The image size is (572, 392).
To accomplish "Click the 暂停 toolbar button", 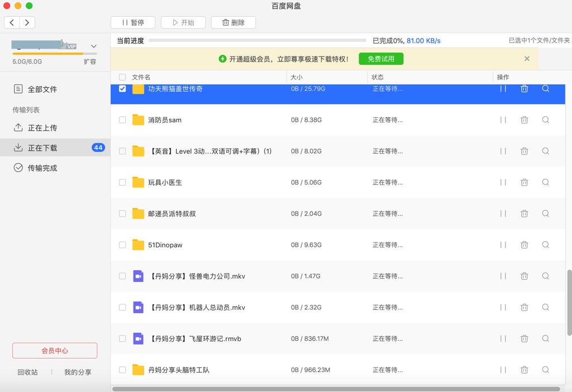I will click(133, 22).
